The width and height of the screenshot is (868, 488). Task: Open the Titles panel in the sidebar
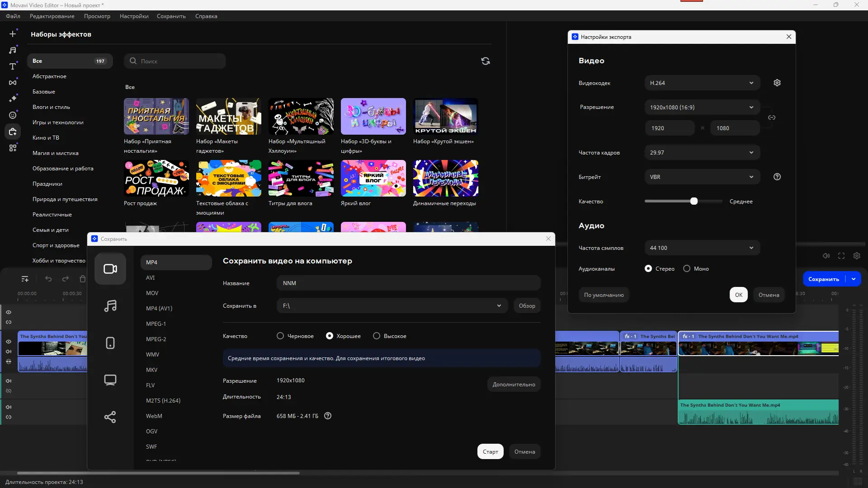click(x=13, y=66)
